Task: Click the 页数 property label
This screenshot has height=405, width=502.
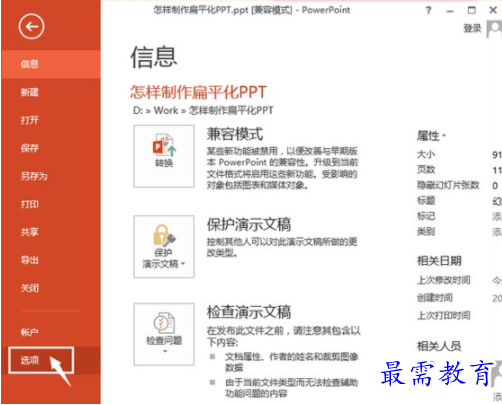Action: tap(426, 170)
